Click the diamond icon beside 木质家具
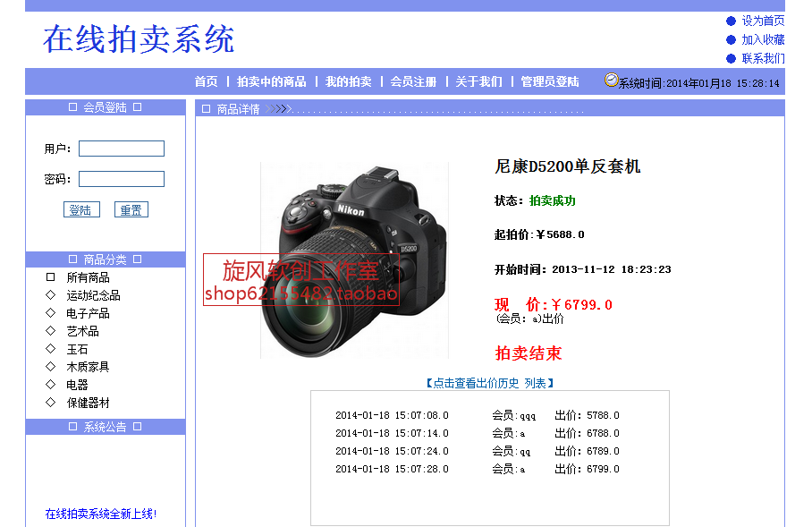Image resolution: width=812 pixels, height=527 pixels. (50, 366)
